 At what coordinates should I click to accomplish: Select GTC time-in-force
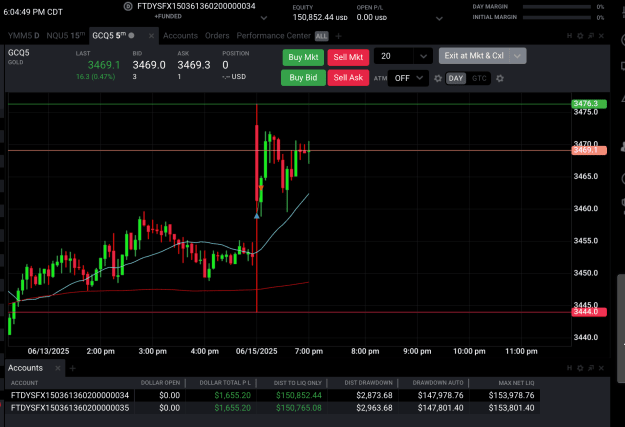click(479, 78)
